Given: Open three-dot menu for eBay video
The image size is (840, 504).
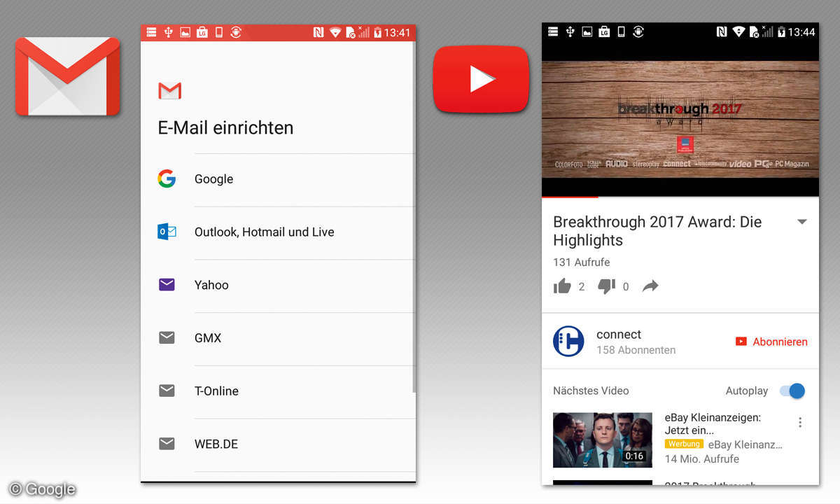Looking at the screenshot, I should (x=800, y=422).
